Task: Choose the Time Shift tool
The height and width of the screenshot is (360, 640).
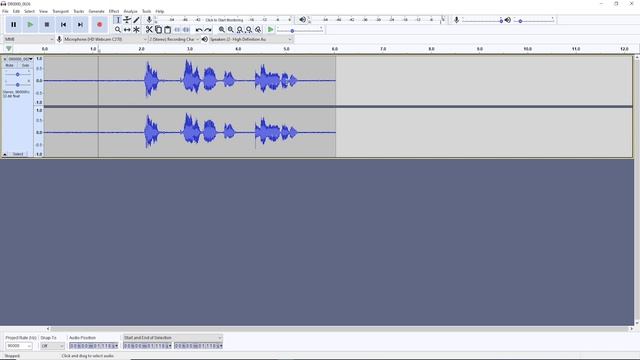Action: pos(127,30)
